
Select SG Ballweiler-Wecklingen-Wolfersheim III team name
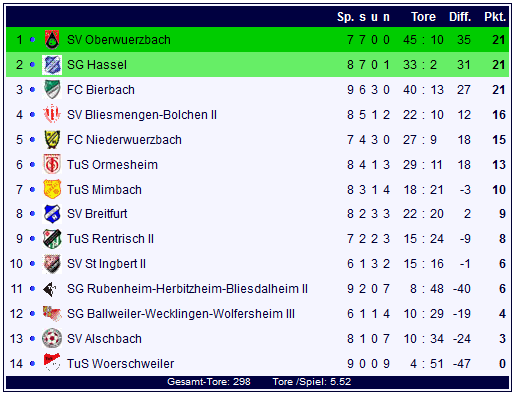click(x=181, y=314)
